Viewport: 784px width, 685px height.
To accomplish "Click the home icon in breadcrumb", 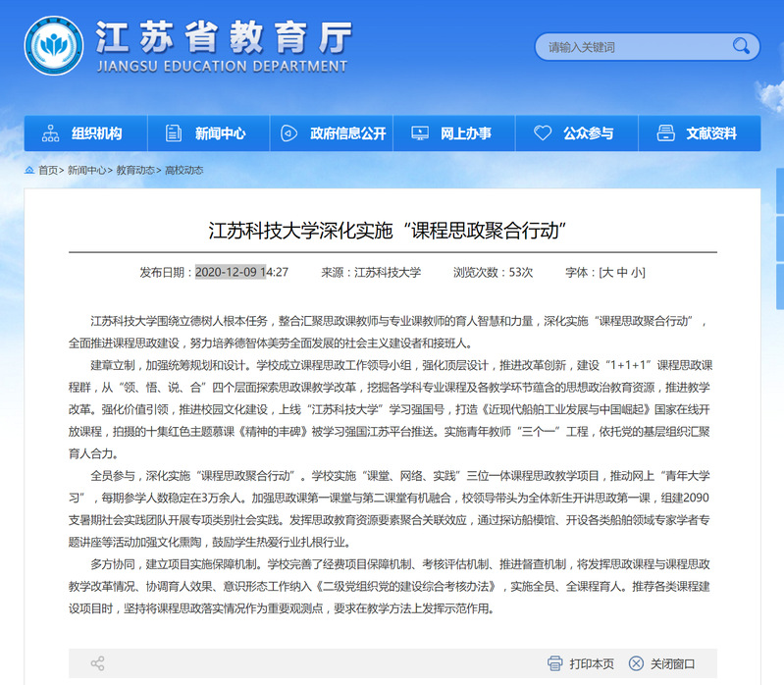I will pyautogui.click(x=29, y=171).
